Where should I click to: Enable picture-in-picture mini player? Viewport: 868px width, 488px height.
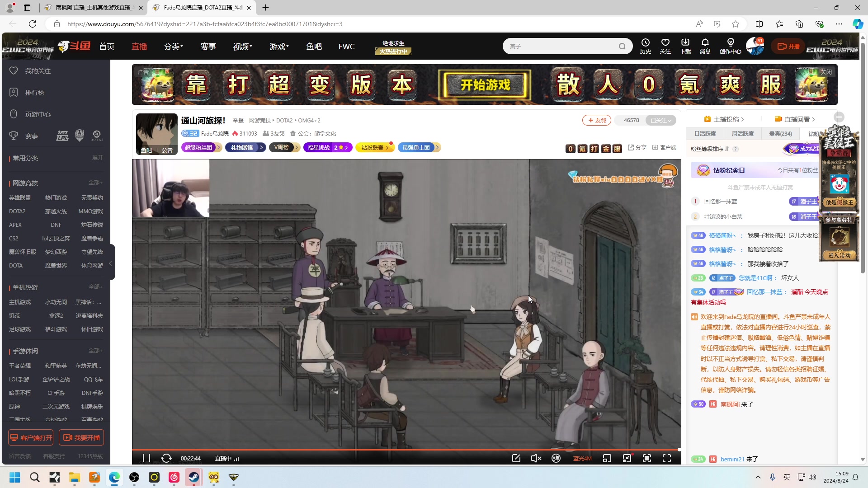pos(607,458)
